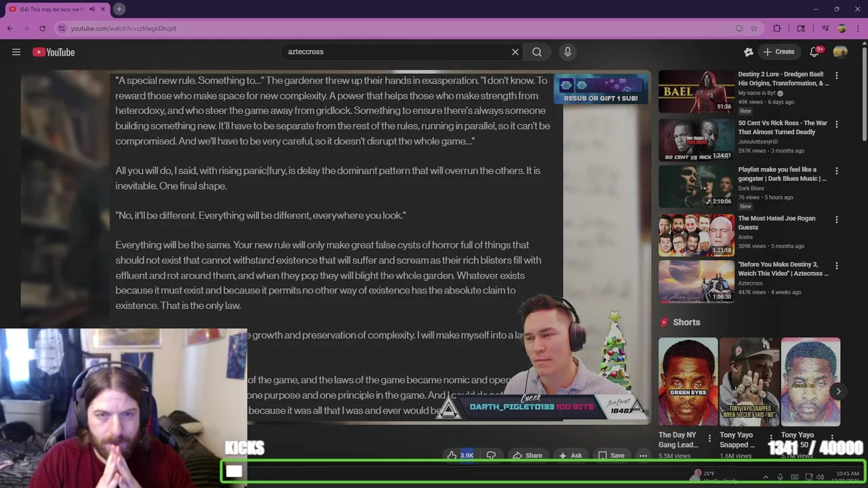Open 50 Cent Vs Rick Ross video title

[x=783, y=127]
